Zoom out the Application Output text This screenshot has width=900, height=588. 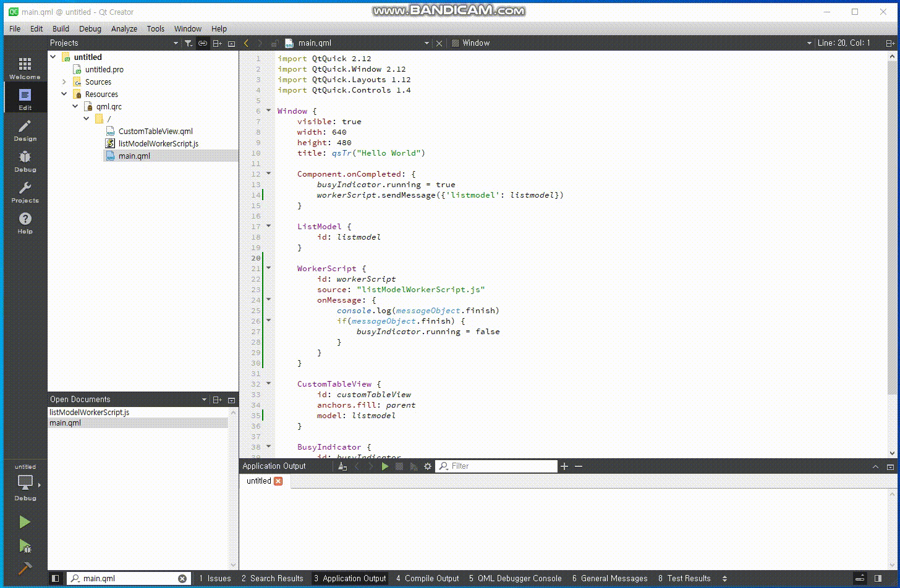[579, 466]
